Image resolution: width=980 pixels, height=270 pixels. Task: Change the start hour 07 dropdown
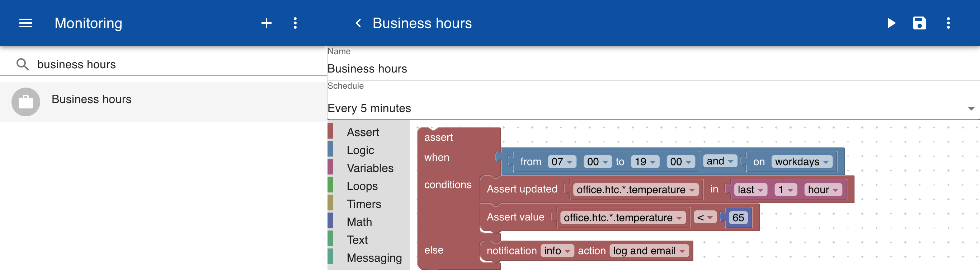tap(561, 162)
